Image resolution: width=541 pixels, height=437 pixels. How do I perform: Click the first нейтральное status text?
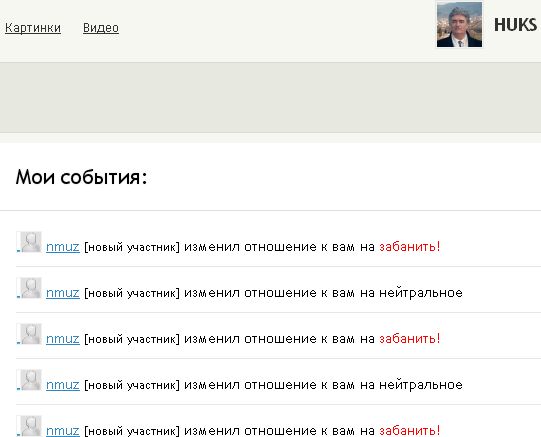(421, 293)
